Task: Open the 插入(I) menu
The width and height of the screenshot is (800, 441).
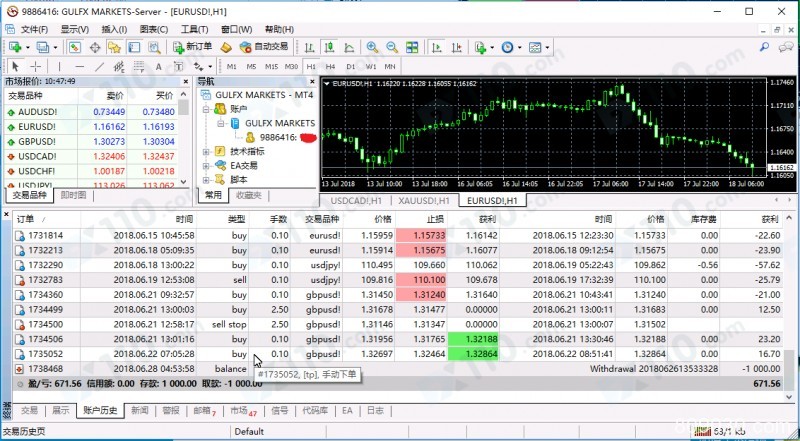Action: 114,30
